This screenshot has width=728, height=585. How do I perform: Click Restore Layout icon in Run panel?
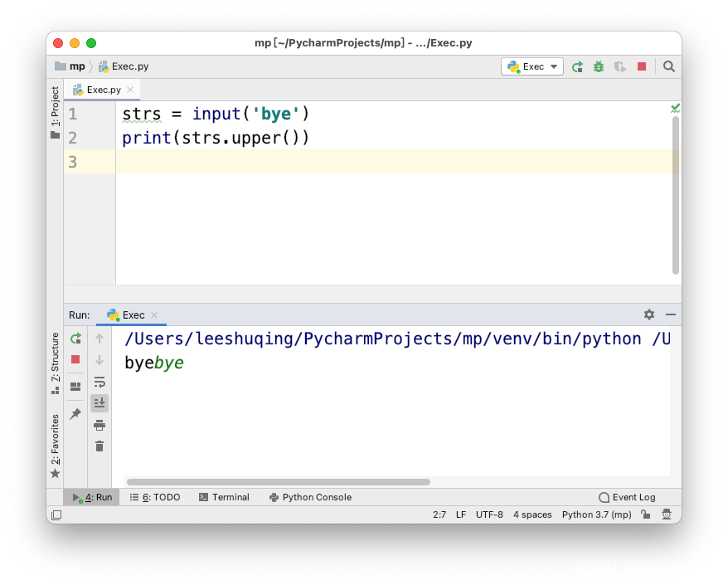75,387
